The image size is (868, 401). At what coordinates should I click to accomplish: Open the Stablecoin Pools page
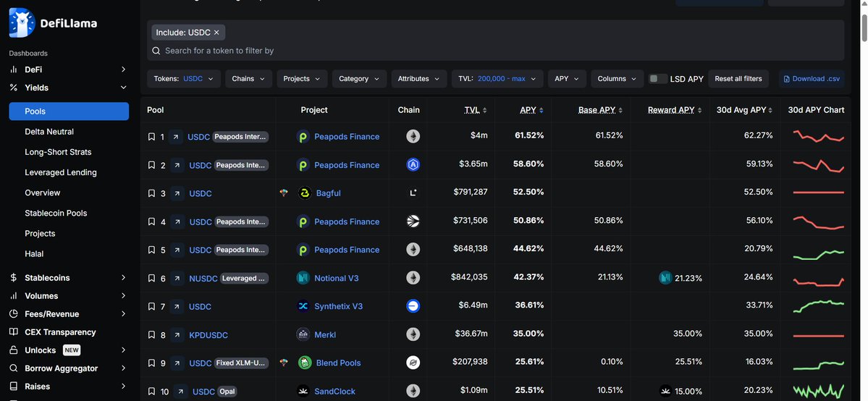pos(56,214)
